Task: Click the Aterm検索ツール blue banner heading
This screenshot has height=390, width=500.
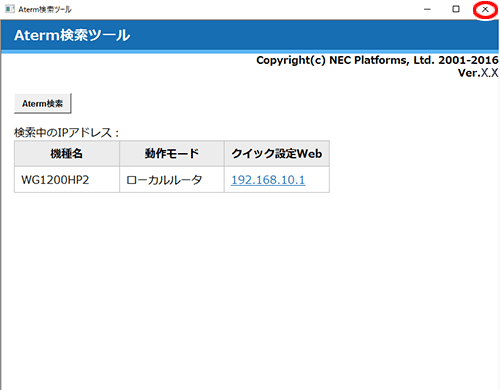Action: tap(72, 35)
